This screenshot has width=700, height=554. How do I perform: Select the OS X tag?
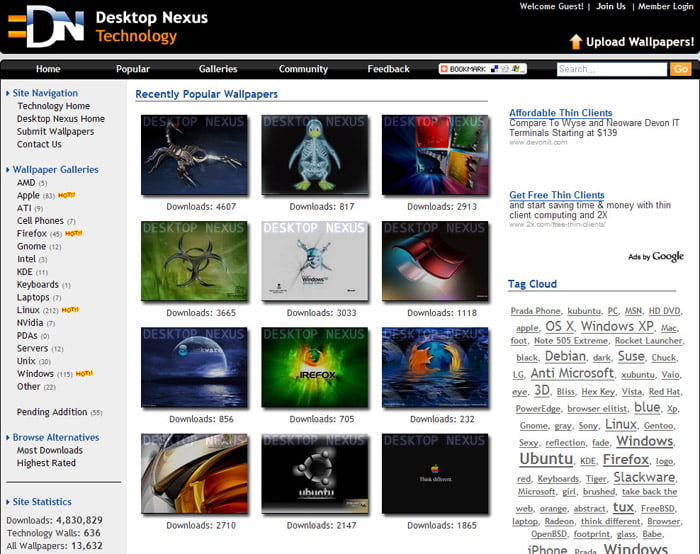coord(559,326)
